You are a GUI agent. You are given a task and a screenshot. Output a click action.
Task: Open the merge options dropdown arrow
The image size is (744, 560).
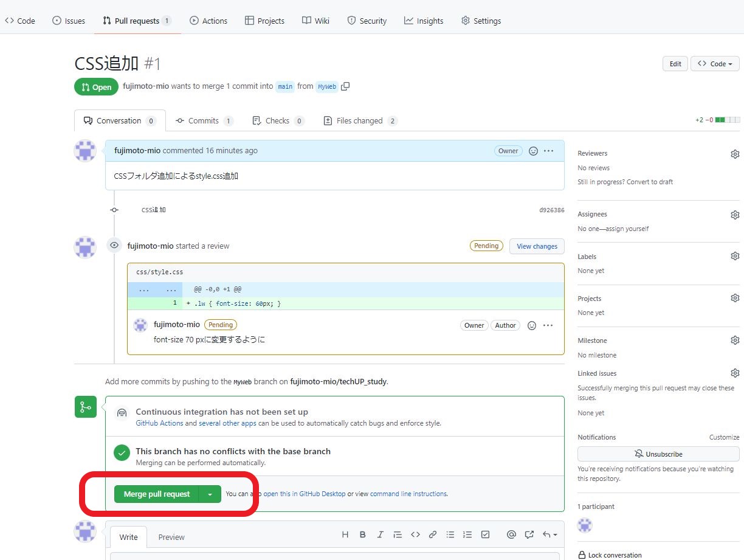(x=210, y=494)
